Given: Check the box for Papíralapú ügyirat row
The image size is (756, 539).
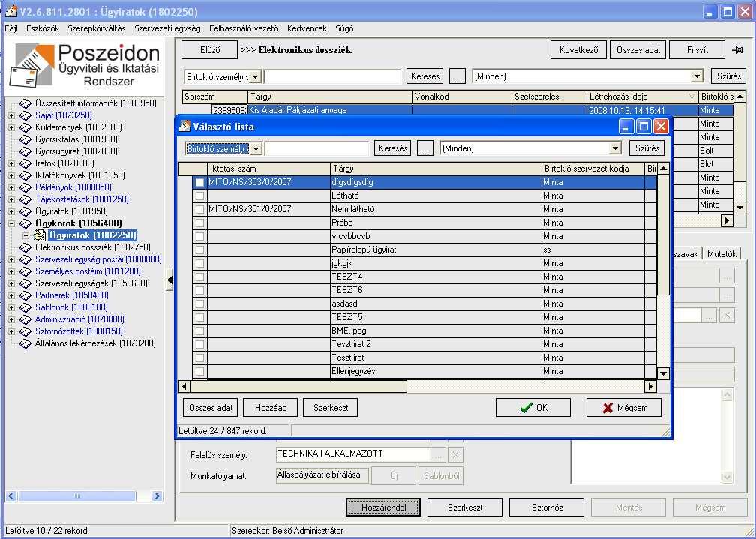Looking at the screenshot, I should [x=199, y=250].
